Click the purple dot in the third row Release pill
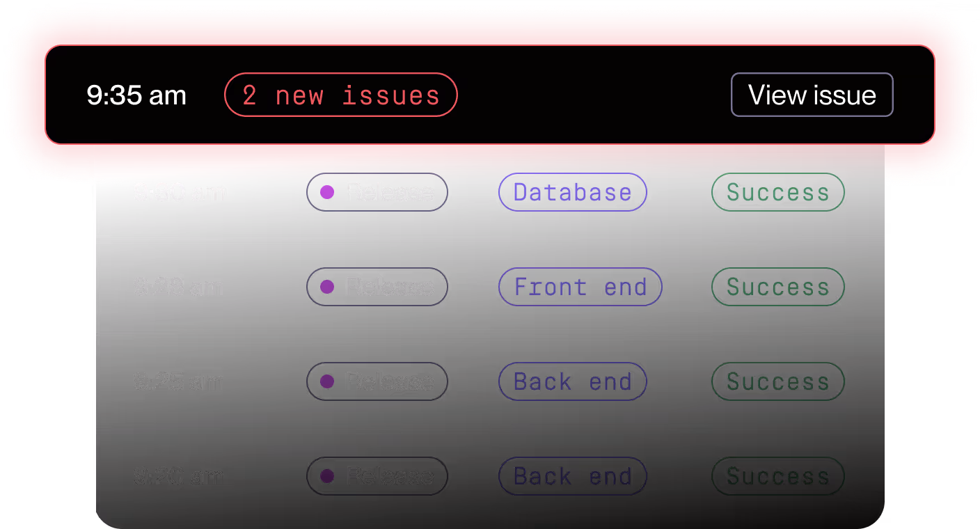Screen dimensions: 980x529 326,381
